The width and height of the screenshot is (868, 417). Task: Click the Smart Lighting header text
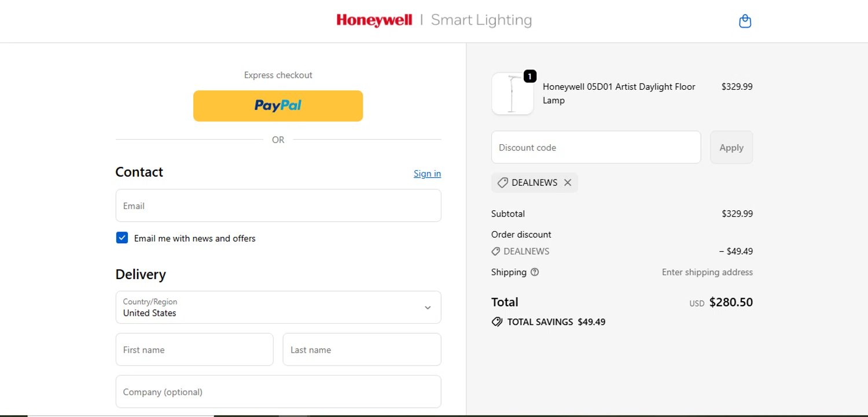coord(481,20)
